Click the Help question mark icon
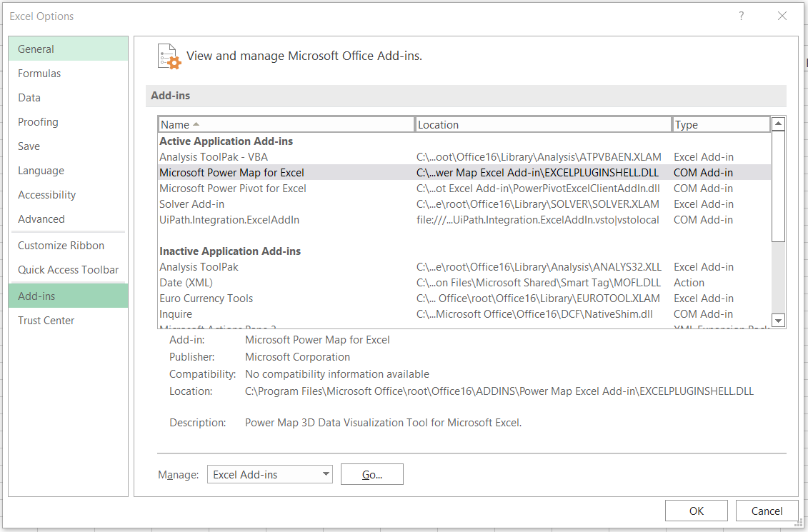The height and width of the screenshot is (532, 808). 742,16
